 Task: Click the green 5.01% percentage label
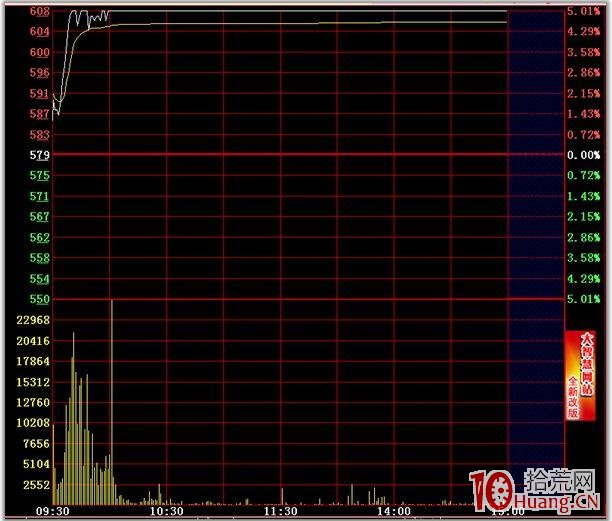pos(584,299)
